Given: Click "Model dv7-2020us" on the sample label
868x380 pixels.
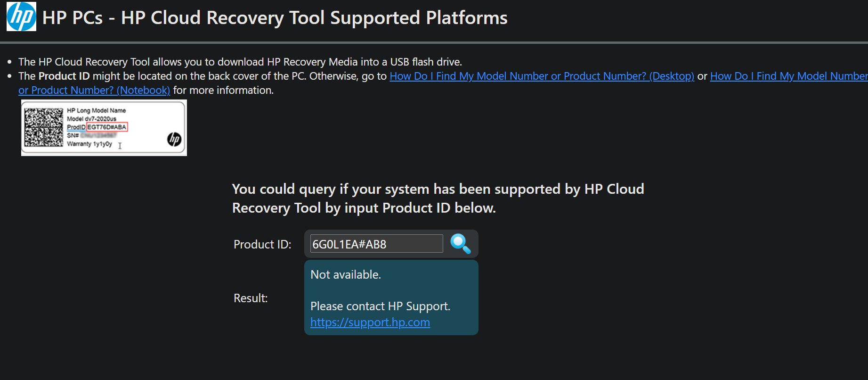Looking at the screenshot, I should pos(91,119).
